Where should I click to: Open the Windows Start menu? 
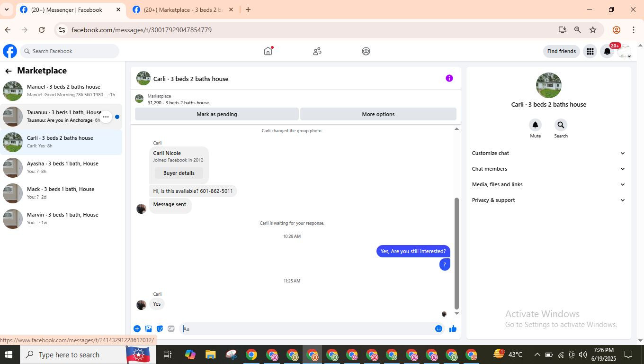pos(8,355)
